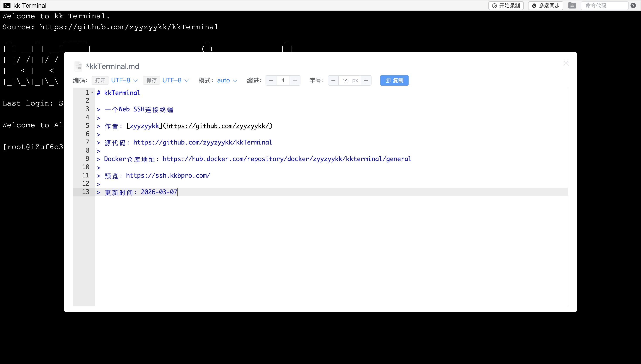
Task: Click the '# kkTerminal' heading text
Action: (x=119, y=93)
